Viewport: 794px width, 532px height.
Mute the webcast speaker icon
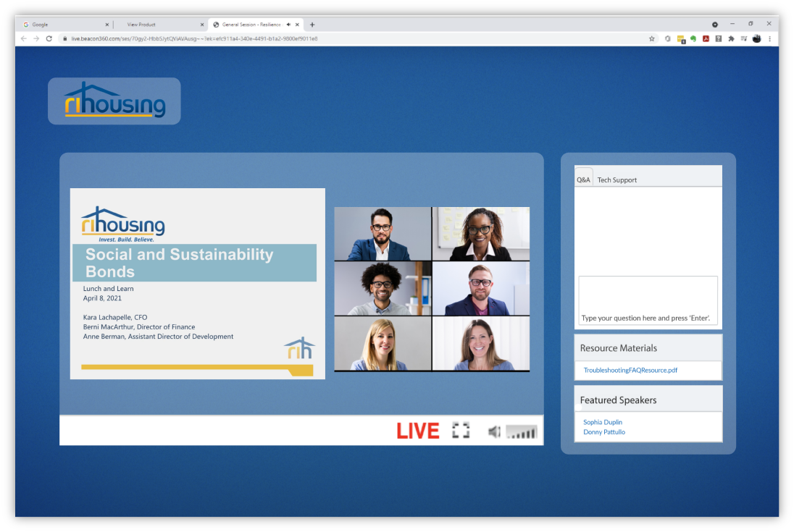click(x=494, y=432)
